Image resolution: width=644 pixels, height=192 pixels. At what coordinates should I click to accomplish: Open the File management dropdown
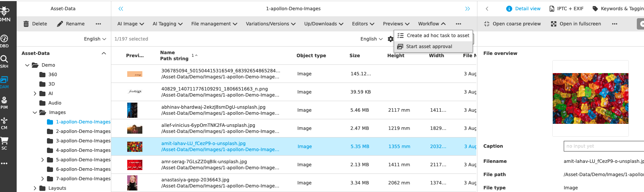tap(214, 24)
